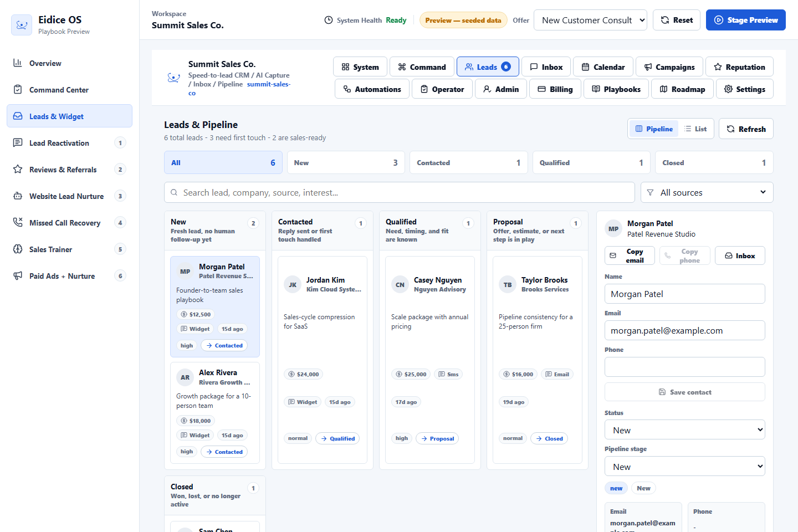Click the Name field showing Morgan Patel

685,294
